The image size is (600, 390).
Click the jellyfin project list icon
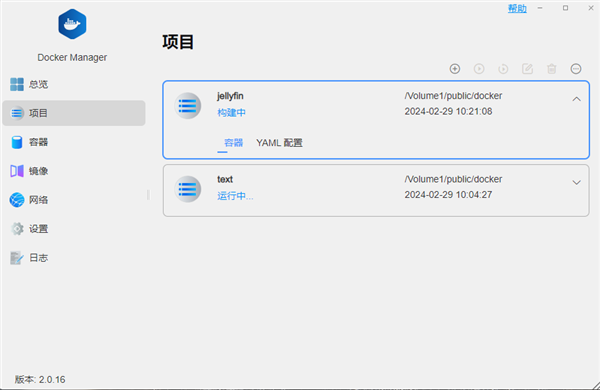pos(188,106)
